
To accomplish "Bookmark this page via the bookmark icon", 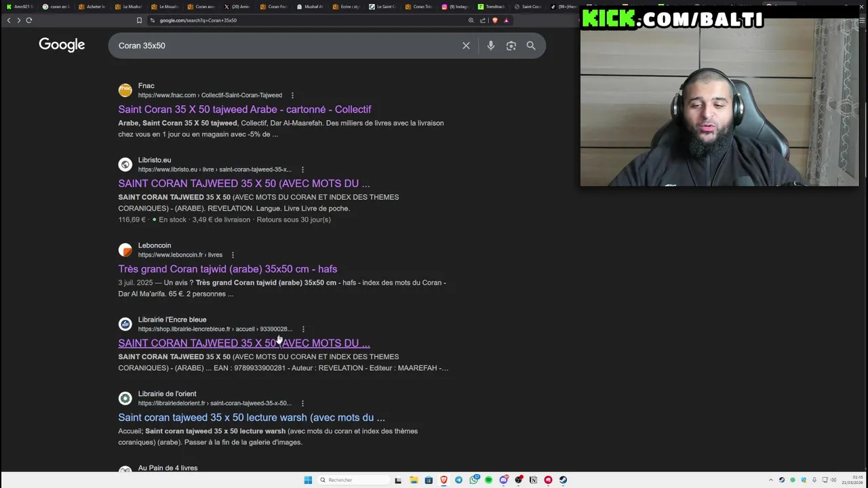I will coord(139,20).
